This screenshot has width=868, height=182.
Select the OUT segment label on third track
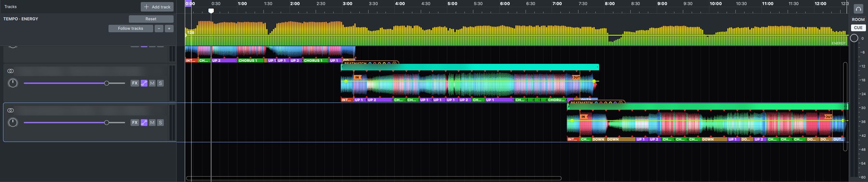click(839, 140)
